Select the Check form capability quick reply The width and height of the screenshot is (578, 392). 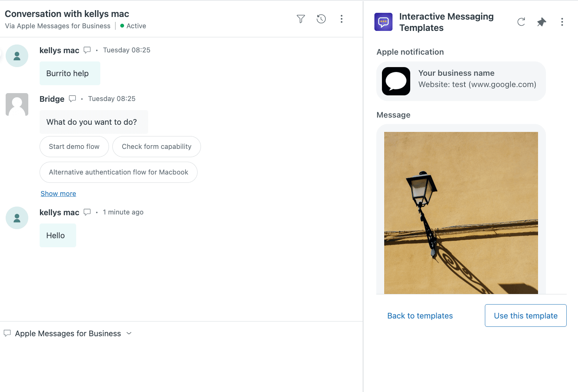(x=156, y=147)
